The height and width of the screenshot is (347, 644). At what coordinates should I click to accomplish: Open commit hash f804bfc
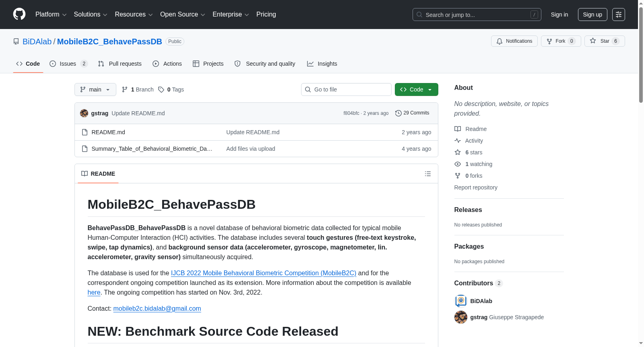click(x=351, y=113)
